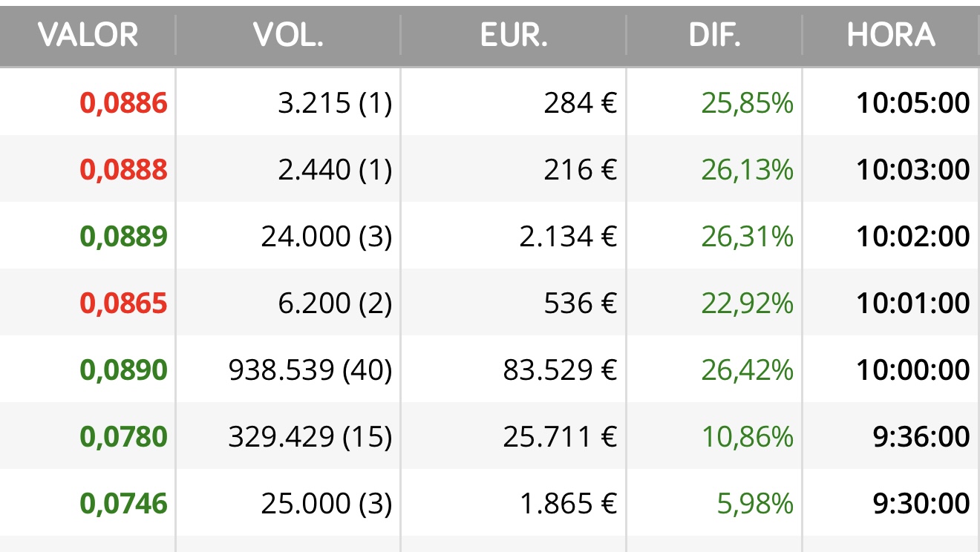Open the 0,0780 price row
980x552 pixels.
[490, 436]
